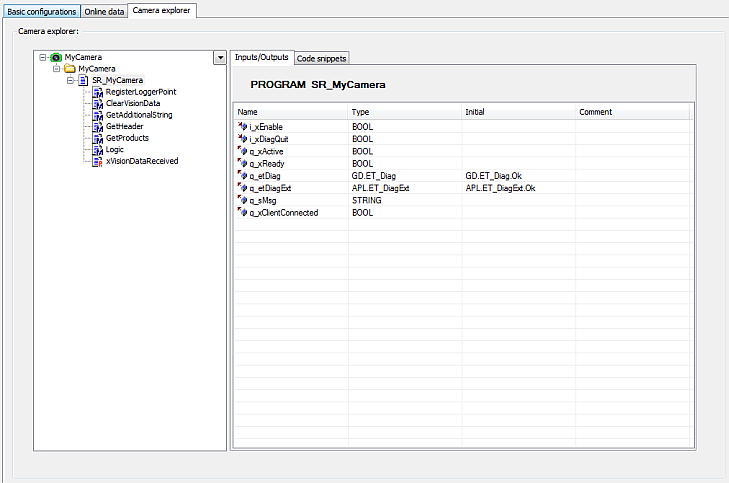Click the method icon of GetProducts
This screenshot has height=483, width=729.
click(x=98, y=138)
